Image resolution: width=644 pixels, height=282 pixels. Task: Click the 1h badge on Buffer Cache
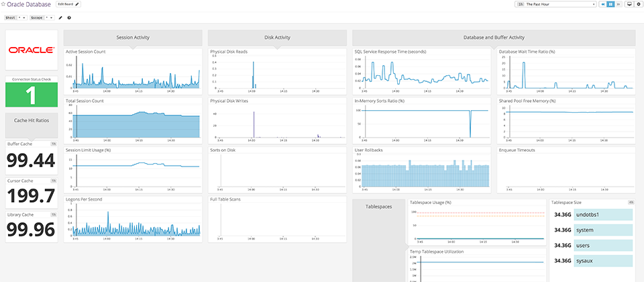[x=54, y=144]
